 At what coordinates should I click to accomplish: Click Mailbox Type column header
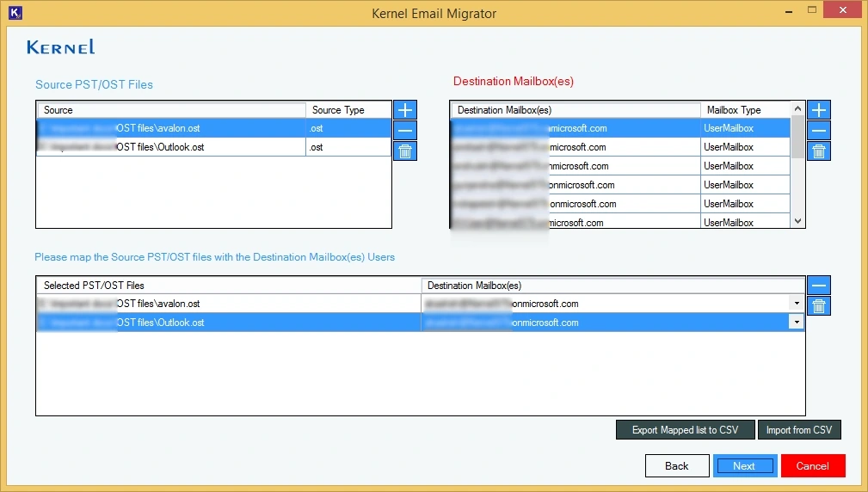click(746, 109)
